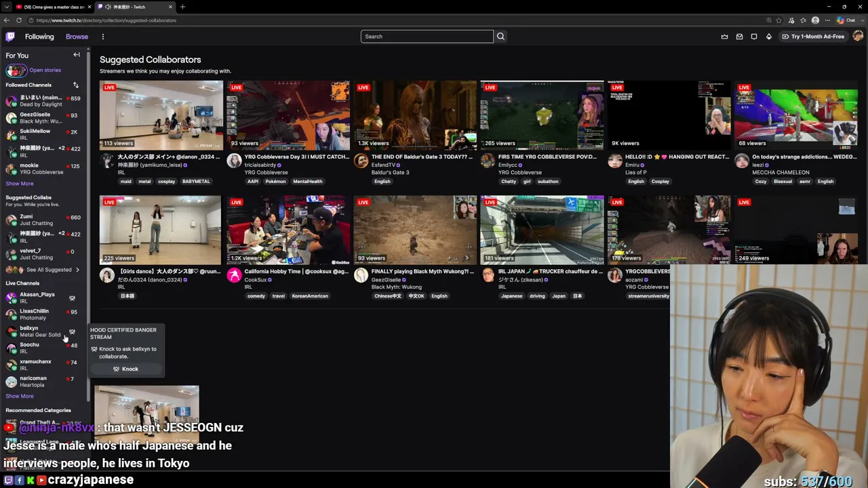The image size is (868, 488).
Task: Click the knock icon next to bellxyn
Action: (x=72, y=331)
